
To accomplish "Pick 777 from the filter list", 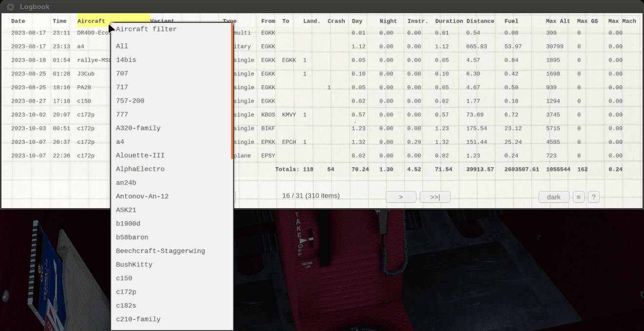I will 172,114.
